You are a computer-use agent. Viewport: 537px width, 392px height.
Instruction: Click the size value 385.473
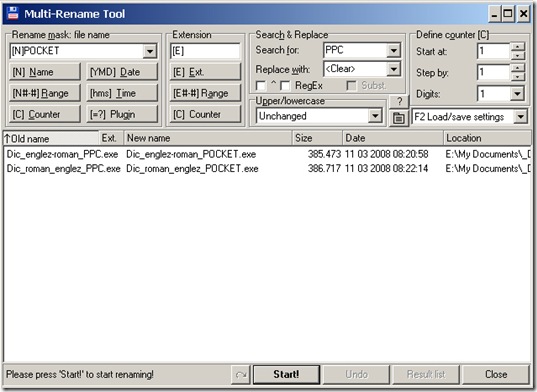(324, 154)
